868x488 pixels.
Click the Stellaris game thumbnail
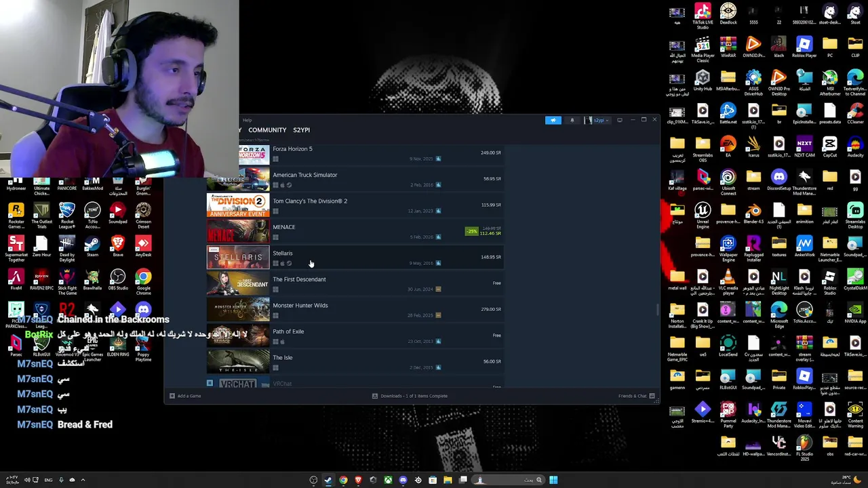[x=238, y=258]
